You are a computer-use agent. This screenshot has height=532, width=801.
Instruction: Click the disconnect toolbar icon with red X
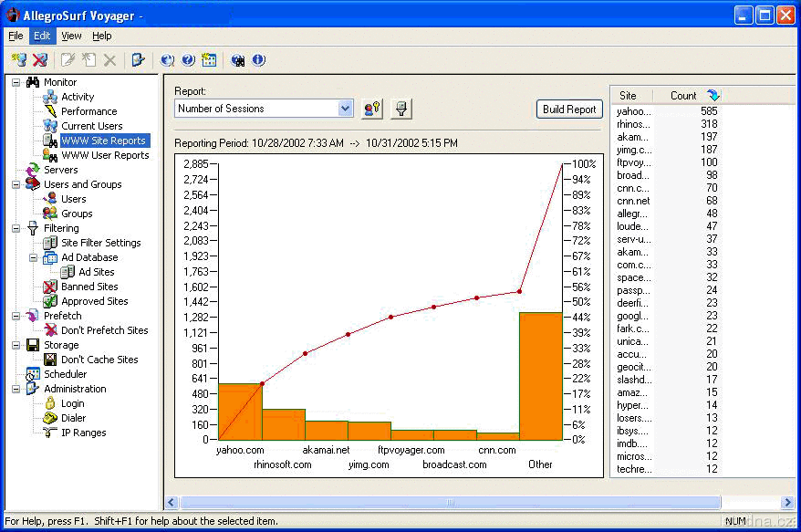[x=40, y=60]
